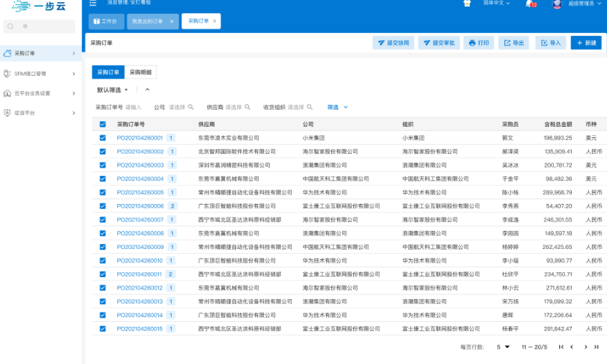Toggle the select-all checkbox in table header
This screenshot has height=364, width=607.
click(103, 125)
